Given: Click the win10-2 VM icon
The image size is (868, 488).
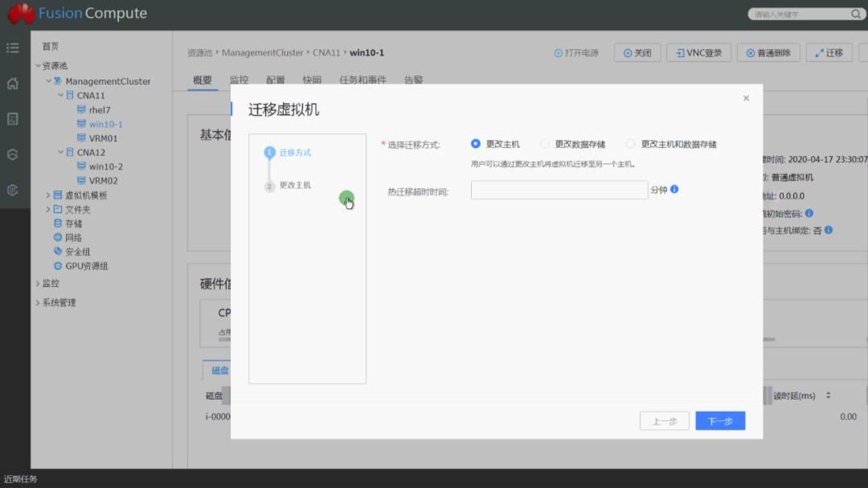Looking at the screenshot, I should [81, 166].
